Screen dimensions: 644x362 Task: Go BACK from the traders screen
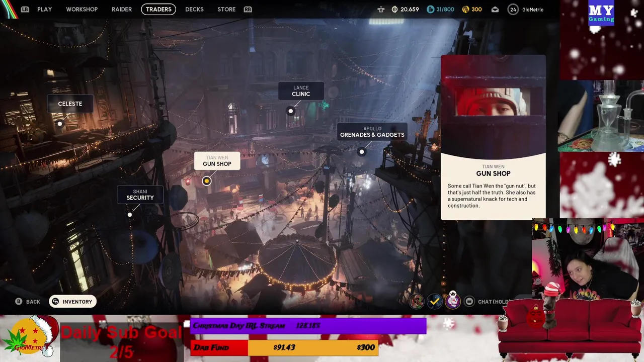point(33,302)
